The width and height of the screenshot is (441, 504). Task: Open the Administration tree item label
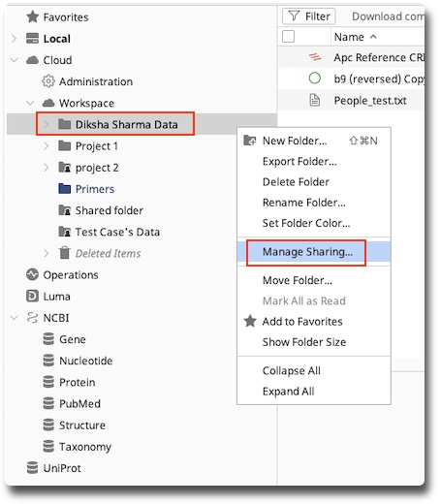[96, 81]
